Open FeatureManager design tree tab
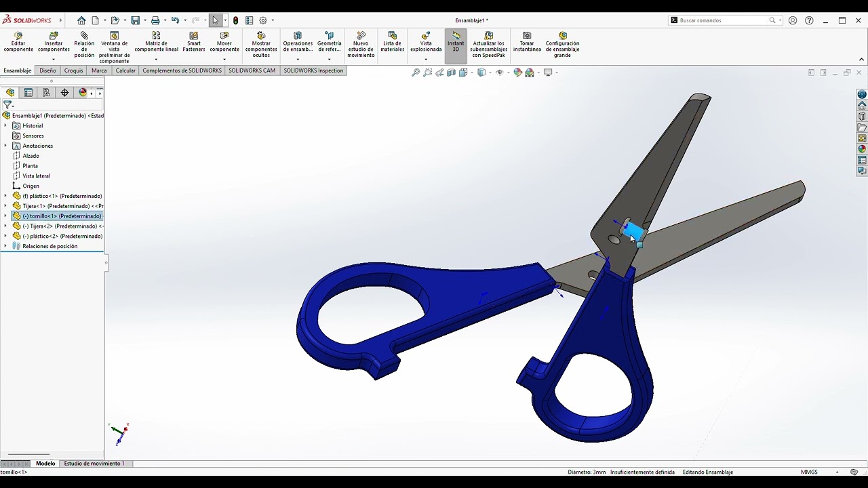The height and width of the screenshot is (488, 868). pyautogui.click(x=10, y=93)
